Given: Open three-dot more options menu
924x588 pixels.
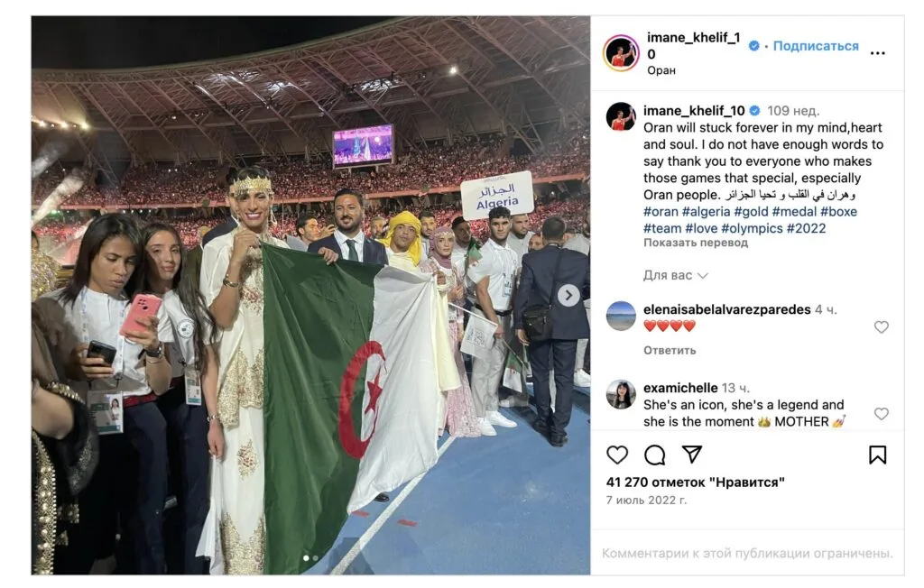Looking at the screenshot, I should (x=877, y=53).
